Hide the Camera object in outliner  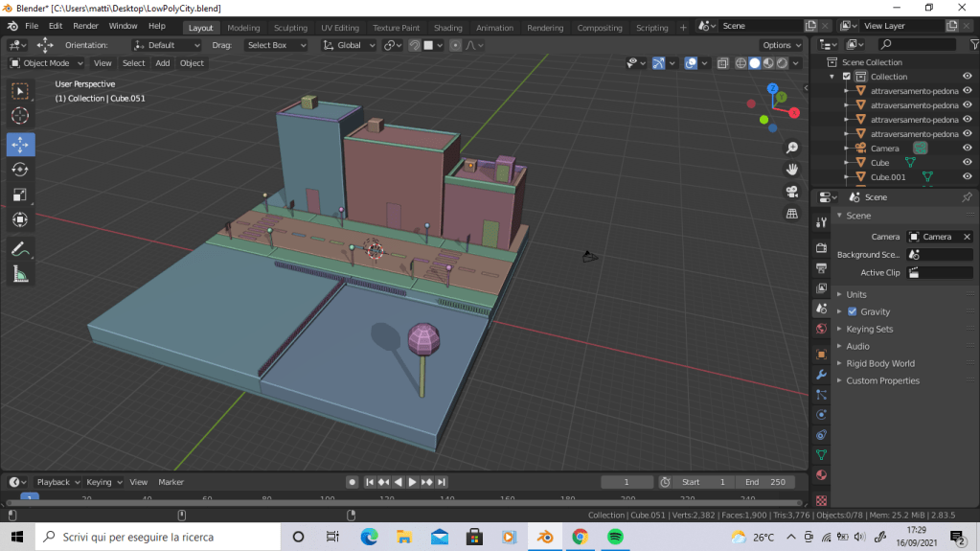(967, 149)
